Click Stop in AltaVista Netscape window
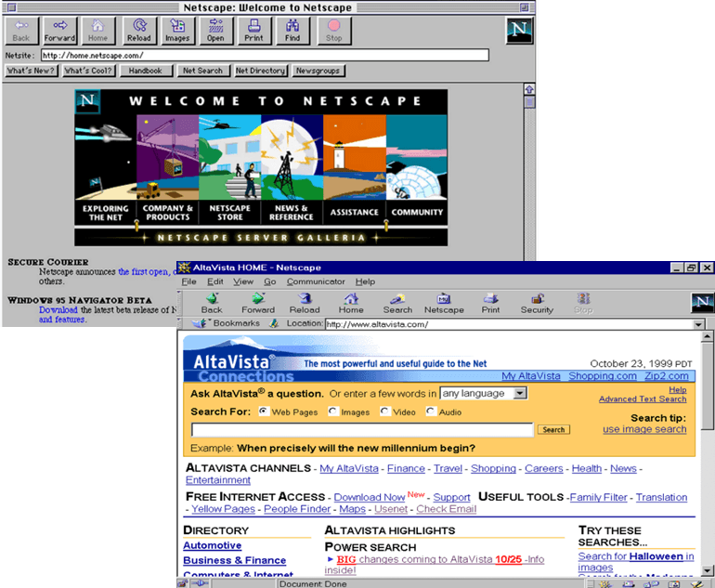Image resolution: width=715 pixels, height=588 pixels. click(x=583, y=304)
